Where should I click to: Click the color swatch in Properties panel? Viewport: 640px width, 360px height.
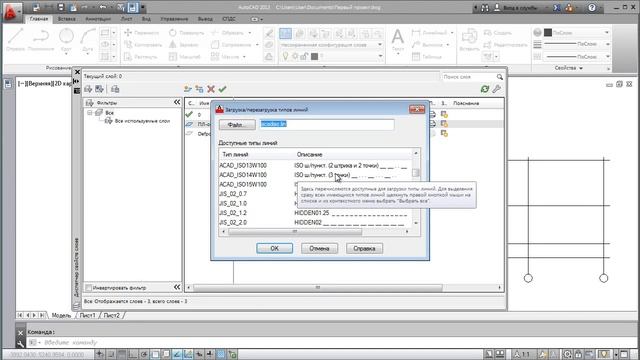click(548, 33)
